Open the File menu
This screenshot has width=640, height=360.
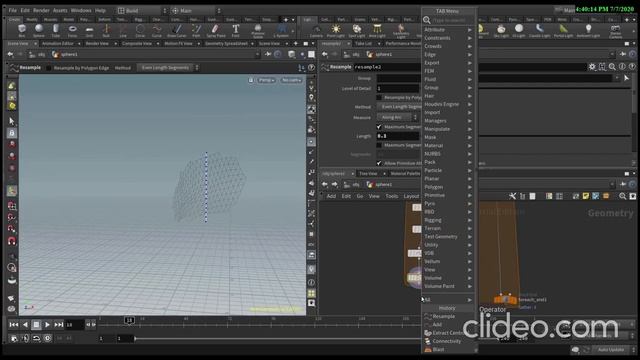pyautogui.click(x=13, y=11)
